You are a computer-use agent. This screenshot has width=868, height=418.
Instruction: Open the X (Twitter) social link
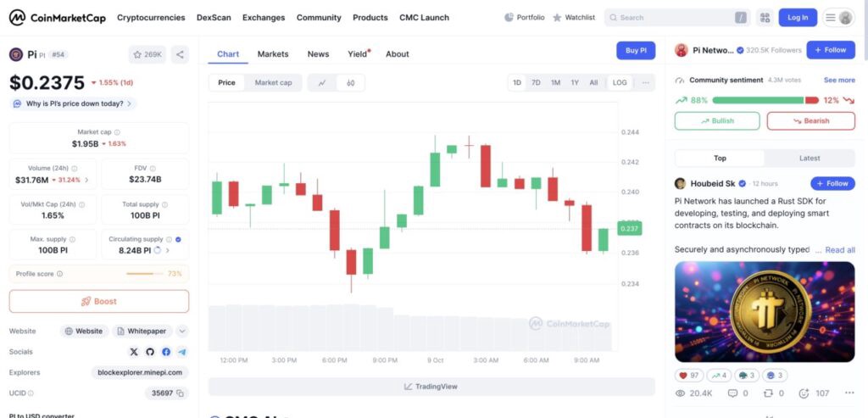(133, 352)
